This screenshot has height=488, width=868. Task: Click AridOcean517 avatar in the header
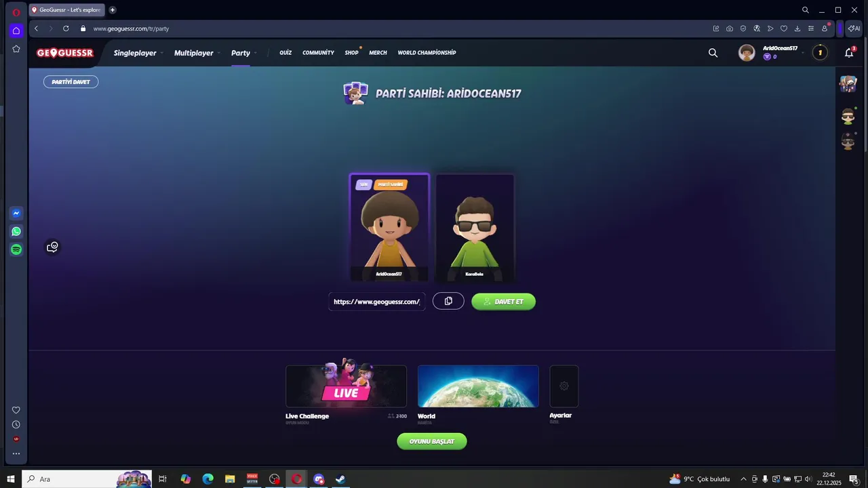click(x=747, y=53)
